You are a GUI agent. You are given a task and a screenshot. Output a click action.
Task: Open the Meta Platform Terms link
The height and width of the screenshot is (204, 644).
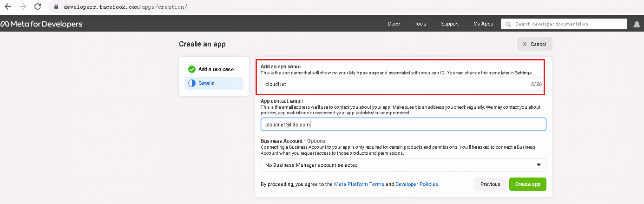[359, 184]
